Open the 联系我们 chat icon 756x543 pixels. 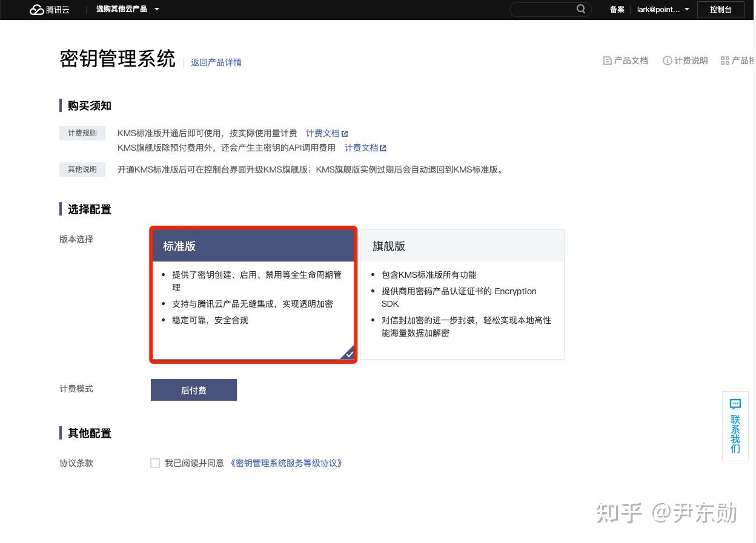pos(735,404)
